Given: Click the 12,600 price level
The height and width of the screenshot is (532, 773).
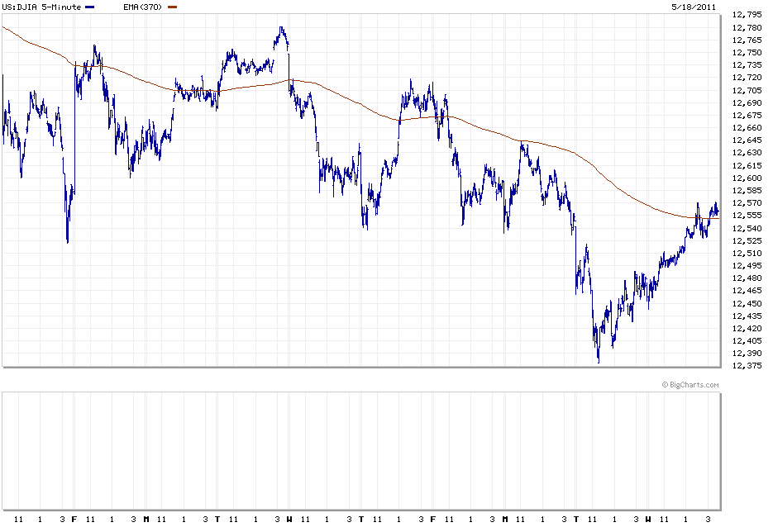Looking at the screenshot, I should coord(747,178).
